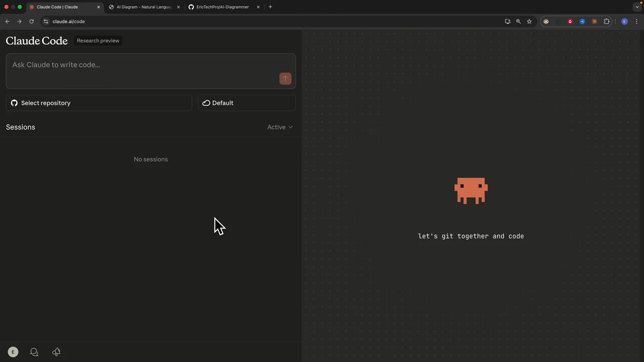Viewport: 644px width, 362px height.
Task: Click the install app icon in address bar
Action: pyautogui.click(x=508, y=21)
